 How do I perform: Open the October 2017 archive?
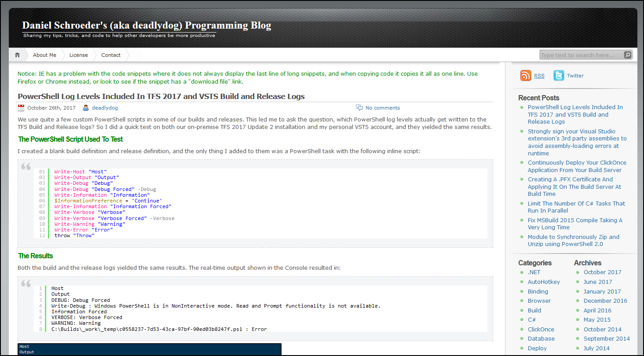(602, 272)
